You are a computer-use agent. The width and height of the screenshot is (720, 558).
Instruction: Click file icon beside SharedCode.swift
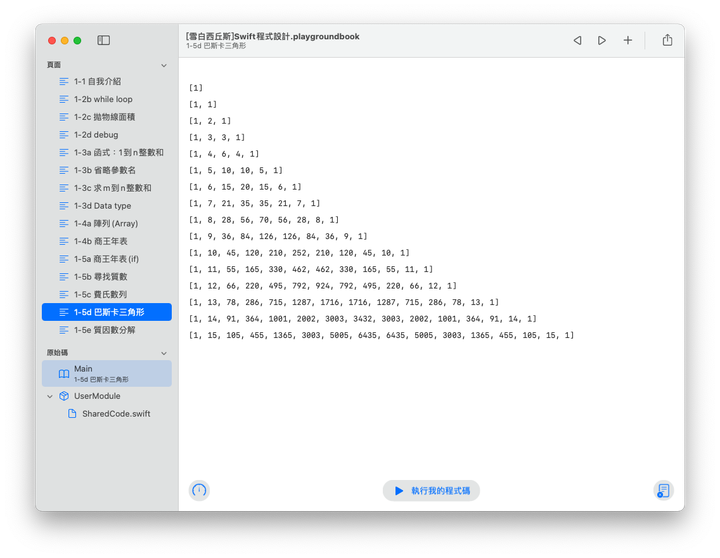coord(72,414)
